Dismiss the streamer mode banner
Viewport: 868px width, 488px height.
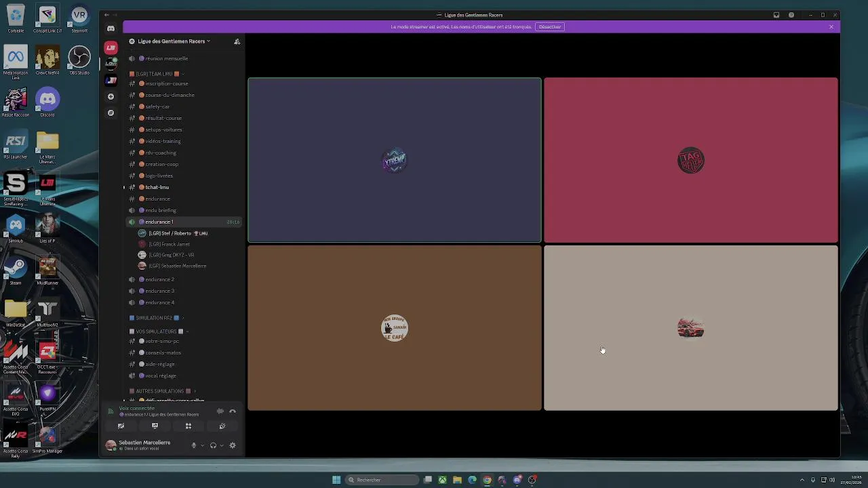click(x=831, y=27)
